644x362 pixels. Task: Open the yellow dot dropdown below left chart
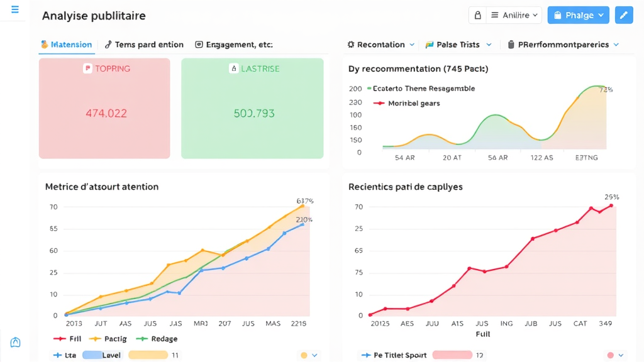click(309, 355)
